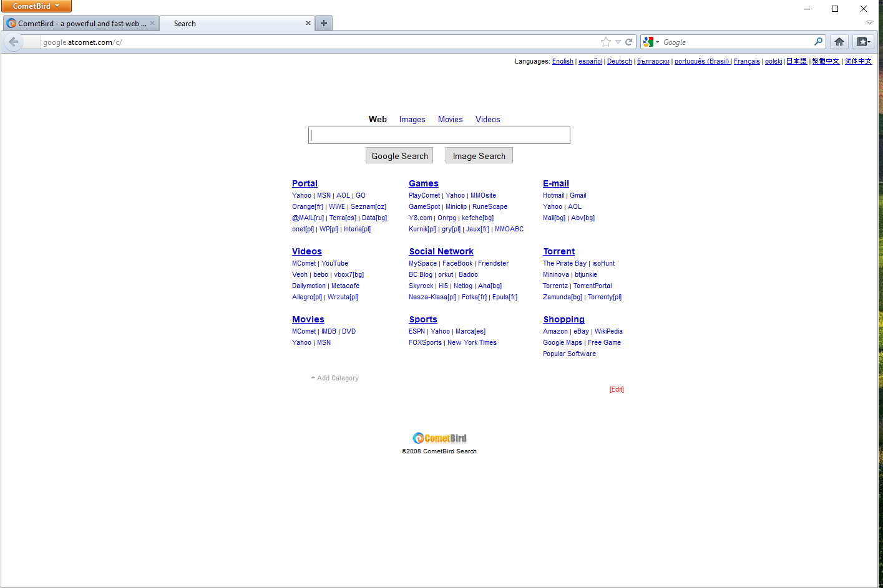Open a new tab with plus button
883x588 pixels.
323,23
